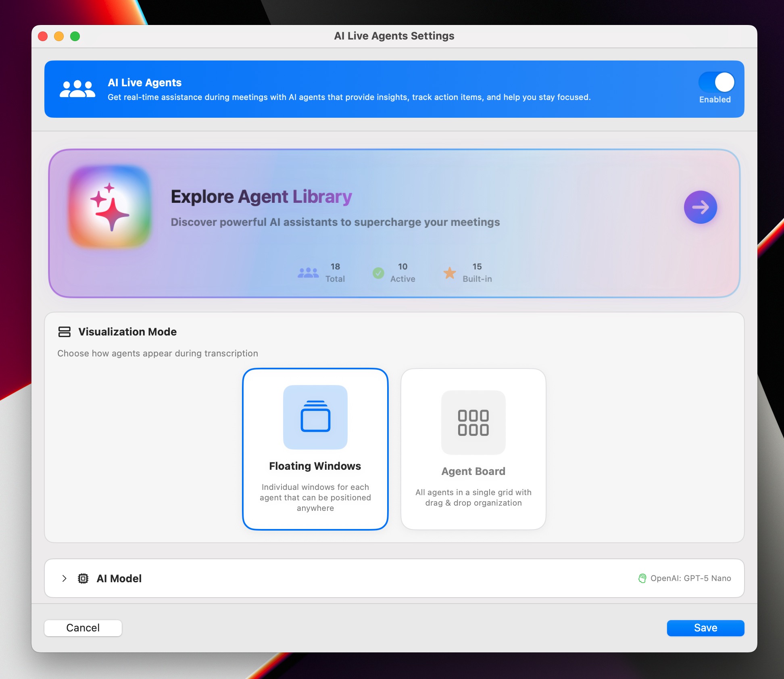The width and height of the screenshot is (784, 679).
Task: Click the Cancel button
Action: pos(83,628)
